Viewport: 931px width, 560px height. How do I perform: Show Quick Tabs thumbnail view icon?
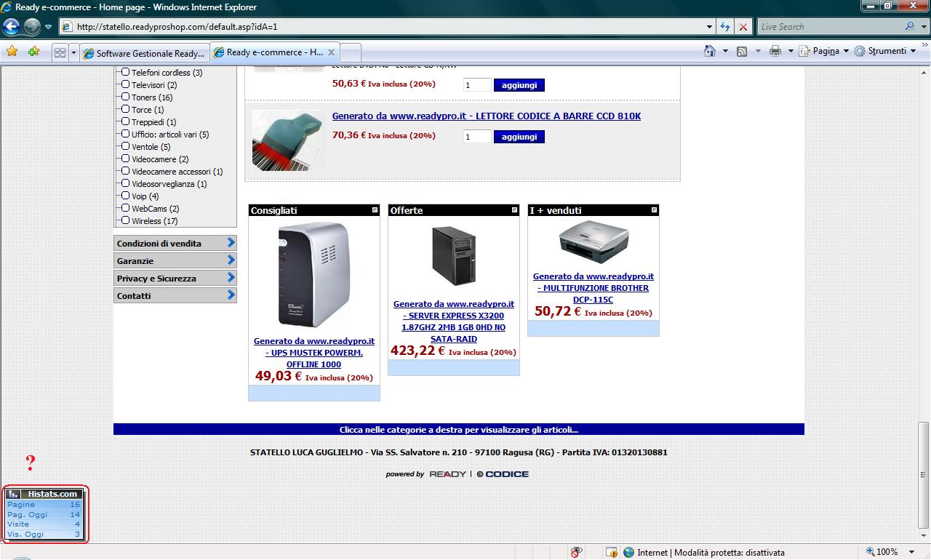[60, 52]
